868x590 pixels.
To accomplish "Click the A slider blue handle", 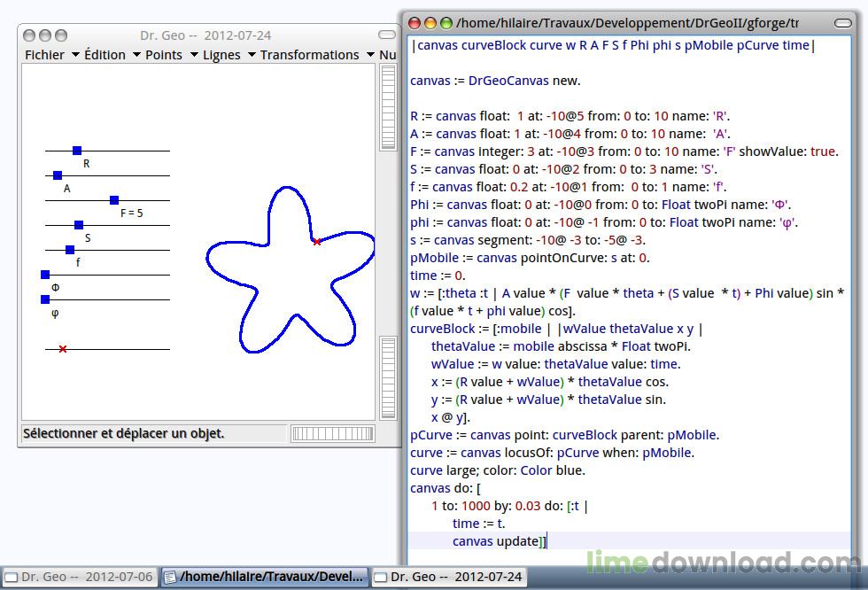I will pyautogui.click(x=58, y=175).
